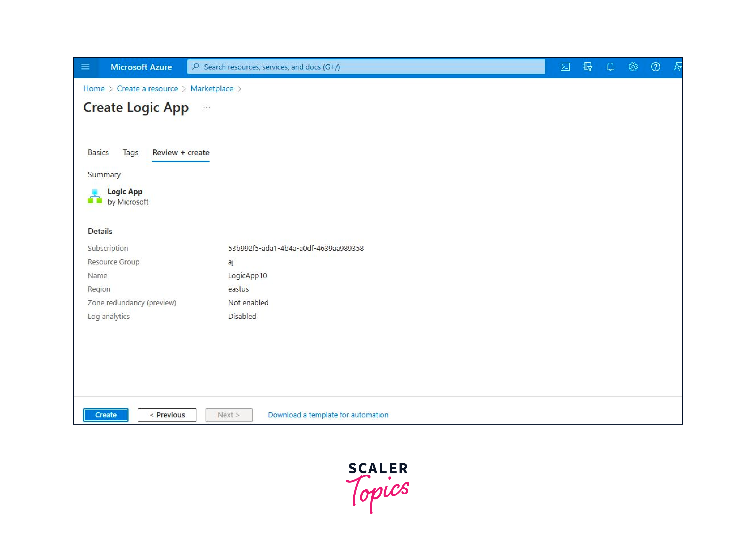Navigate to Home breadcrumb
756x560 pixels.
click(x=94, y=88)
